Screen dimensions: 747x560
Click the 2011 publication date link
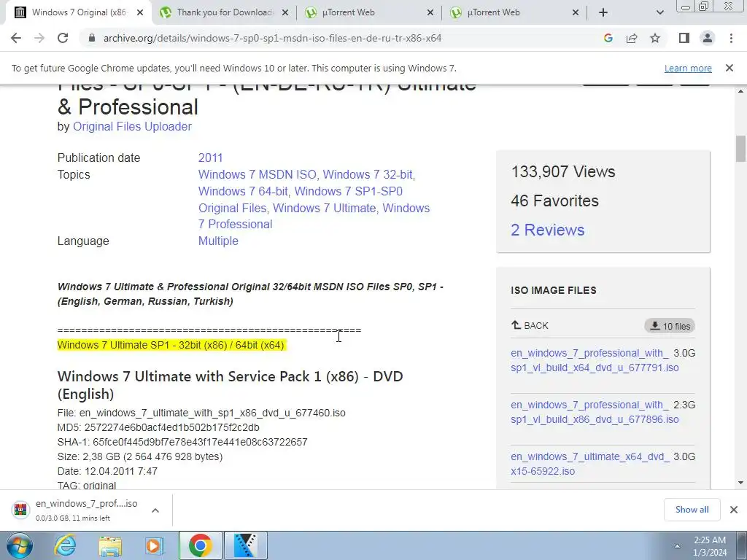coord(210,157)
